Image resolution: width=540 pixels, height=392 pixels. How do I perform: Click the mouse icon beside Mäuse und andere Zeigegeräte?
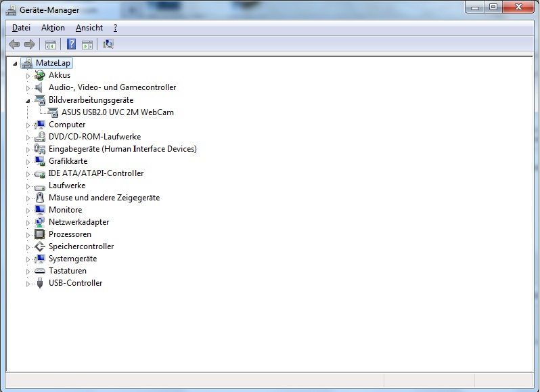[x=40, y=198]
